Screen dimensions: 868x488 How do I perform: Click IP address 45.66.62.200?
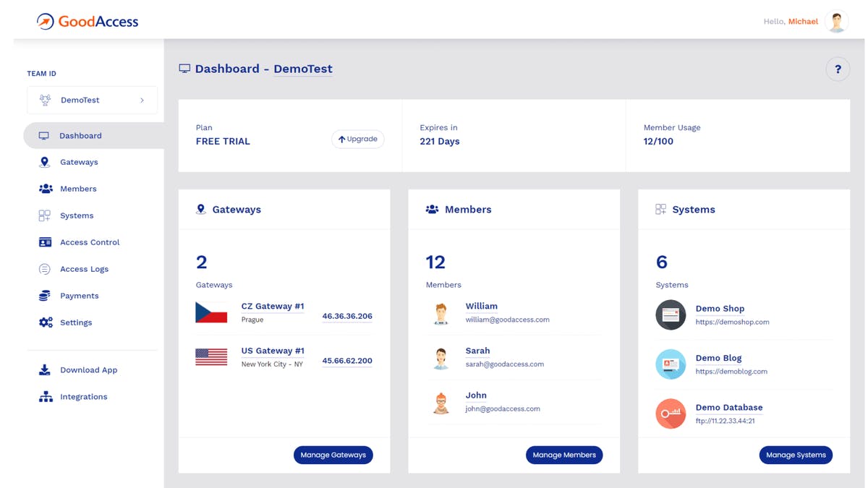347,361
